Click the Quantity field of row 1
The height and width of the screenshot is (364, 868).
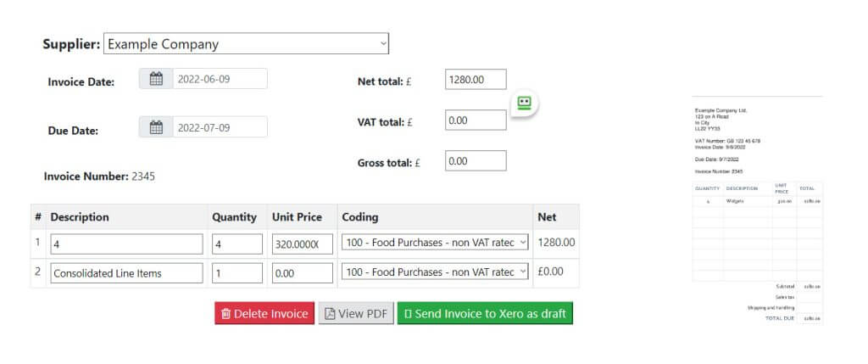(x=237, y=244)
